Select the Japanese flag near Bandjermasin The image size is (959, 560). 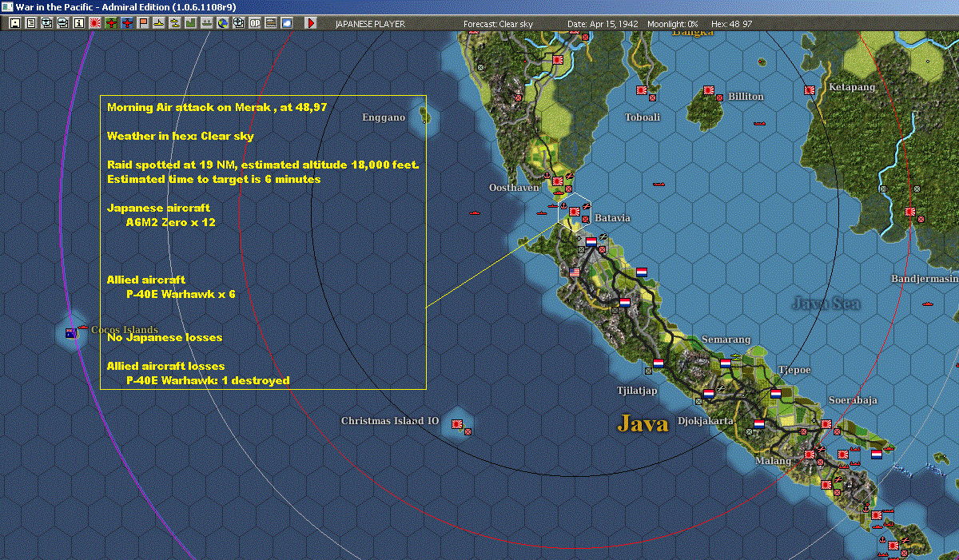(x=909, y=212)
